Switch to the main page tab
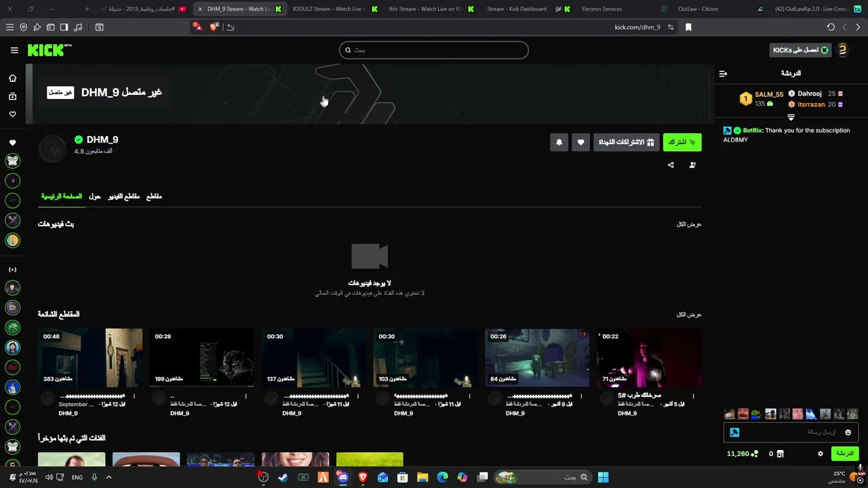The image size is (868, 488). (61, 197)
